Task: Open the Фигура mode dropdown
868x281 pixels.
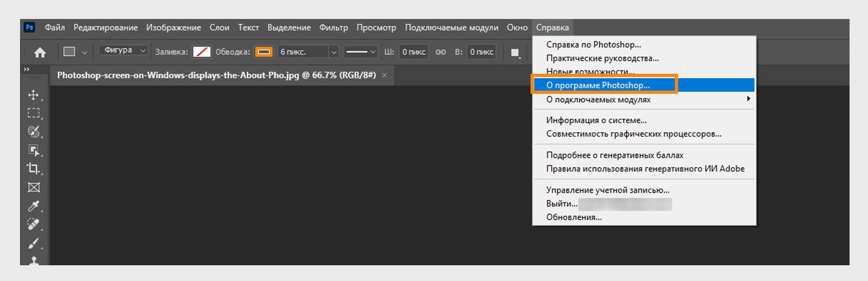Action: pyautogui.click(x=123, y=50)
